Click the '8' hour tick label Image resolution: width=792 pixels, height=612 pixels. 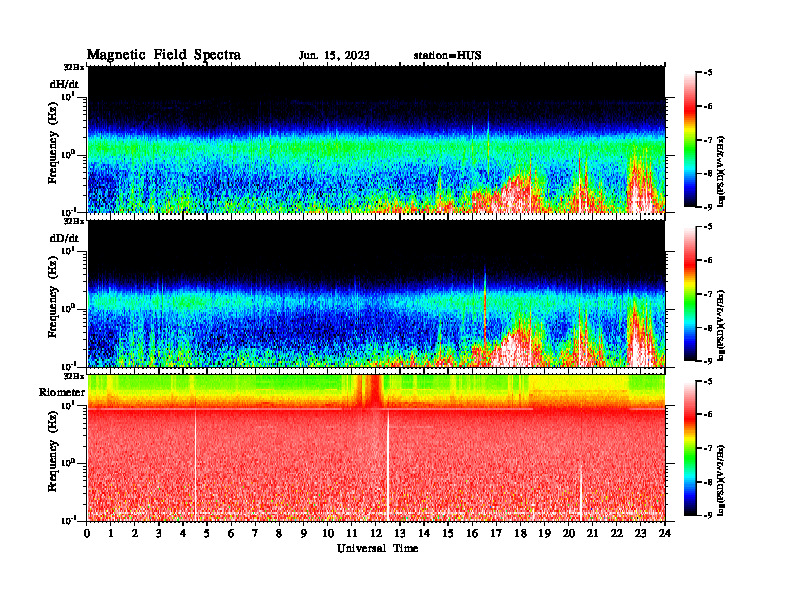pyautogui.click(x=279, y=533)
